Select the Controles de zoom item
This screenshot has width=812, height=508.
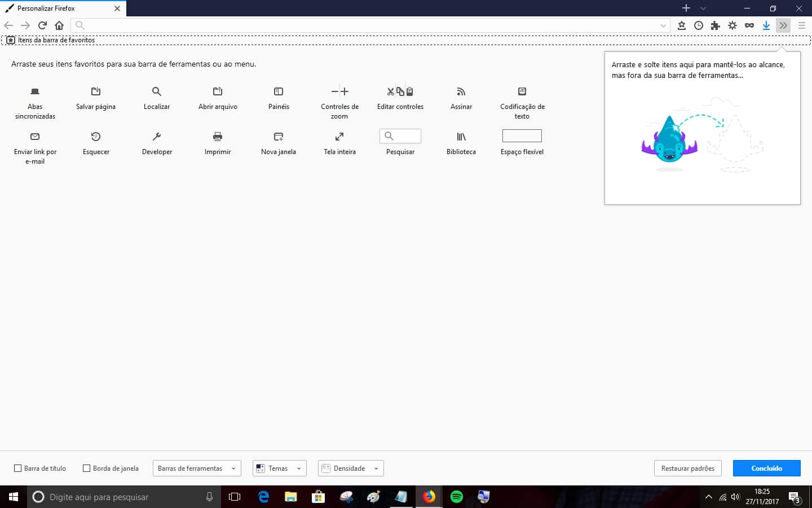[x=339, y=102]
